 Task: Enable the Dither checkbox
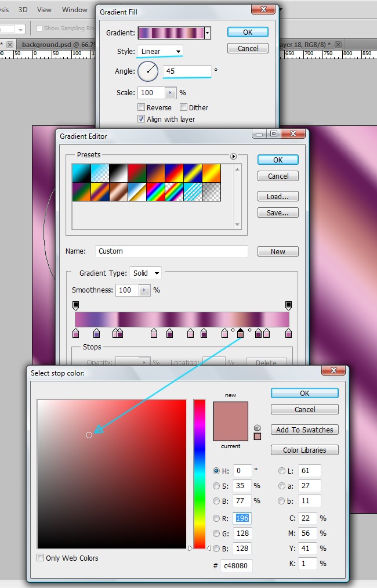[x=184, y=107]
